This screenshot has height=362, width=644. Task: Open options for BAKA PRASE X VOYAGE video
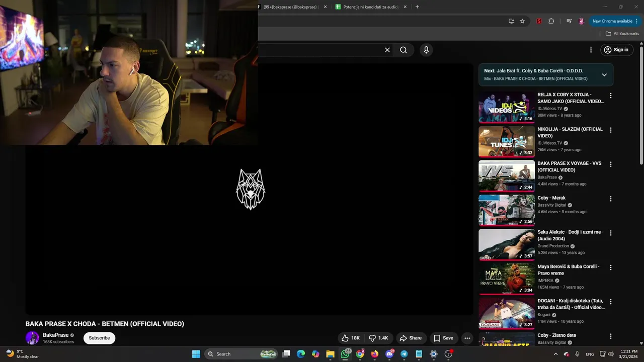coord(611,164)
